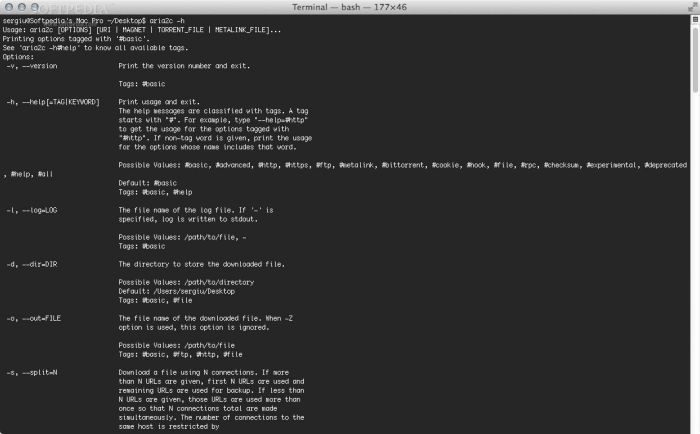Click the '-o, --out=FILE' option

click(33, 318)
